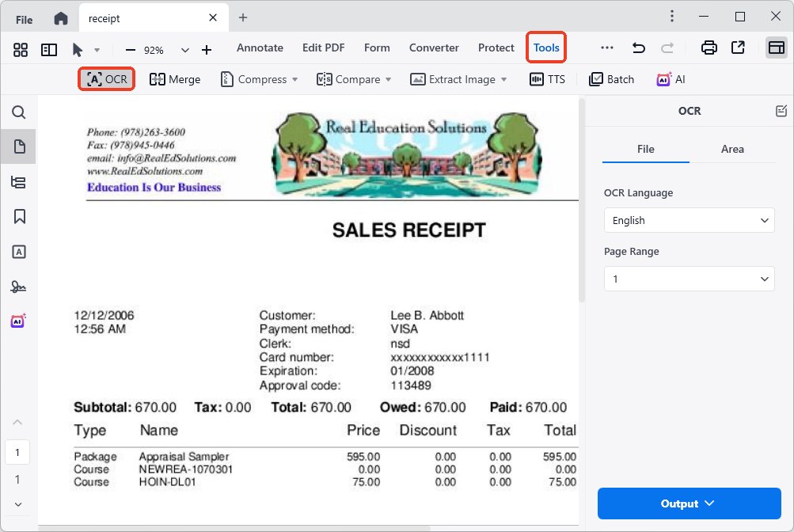Open the Page Range dropdown

pyautogui.click(x=689, y=279)
